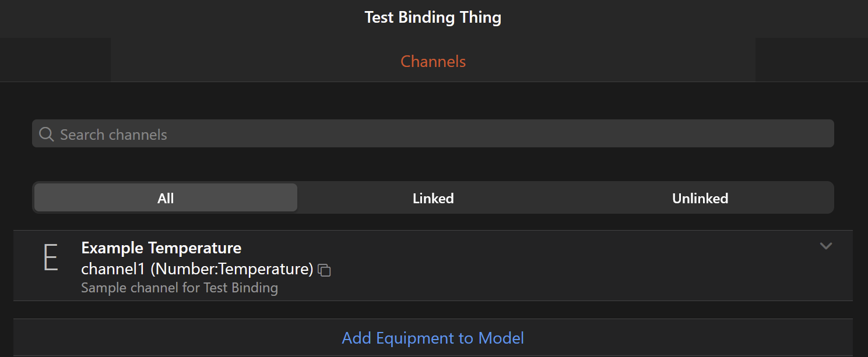
Task: Open the Channels tab
Action: [433, 61]
